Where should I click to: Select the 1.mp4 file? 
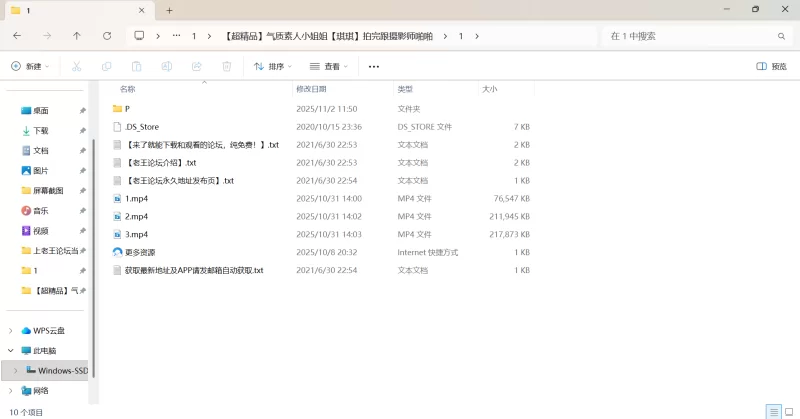pyautogui.click(x=137, y=199)
